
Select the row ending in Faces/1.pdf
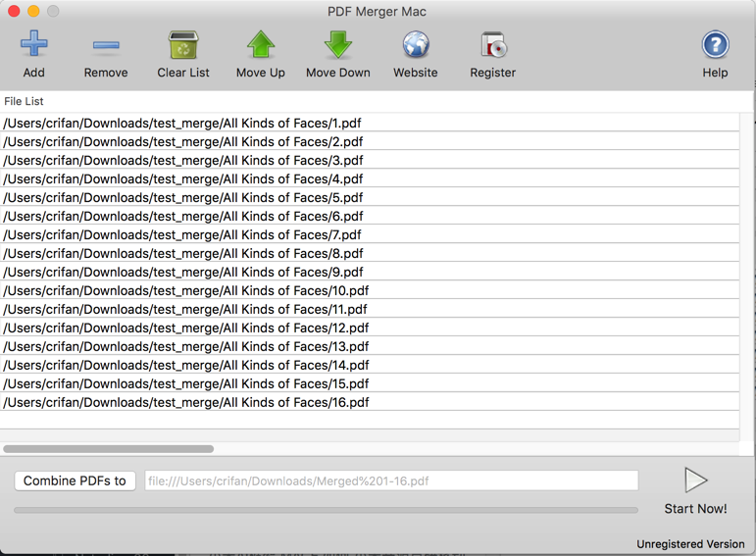click(x=370, y=123)
